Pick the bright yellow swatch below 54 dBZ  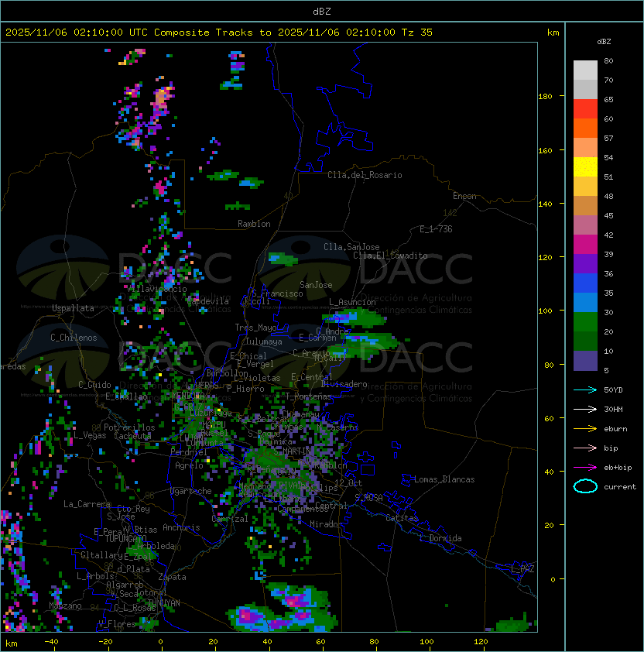[585, 167]
